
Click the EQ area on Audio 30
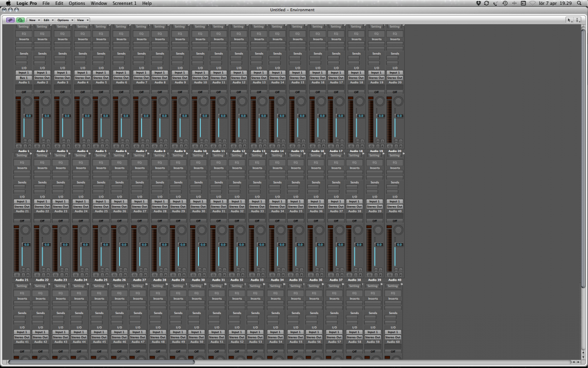197,162
